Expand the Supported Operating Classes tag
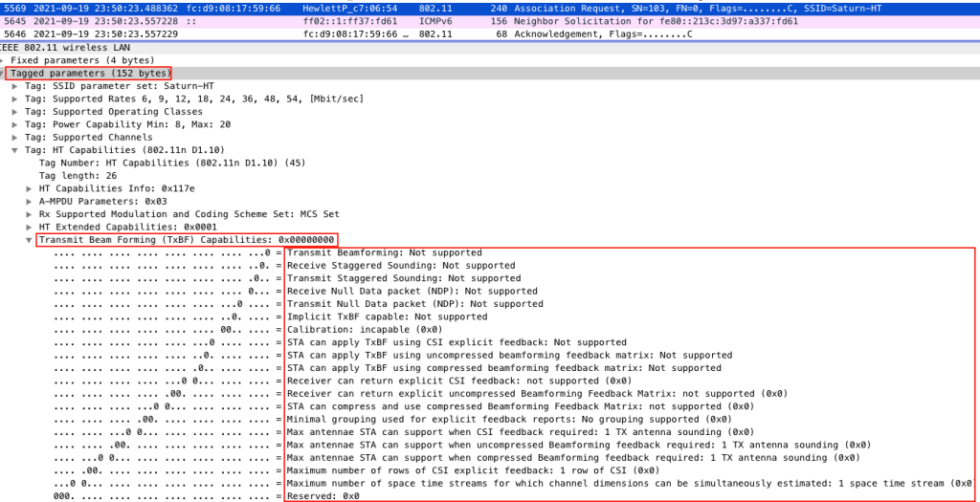Viewport: 980px width, 502px height. 15,112
